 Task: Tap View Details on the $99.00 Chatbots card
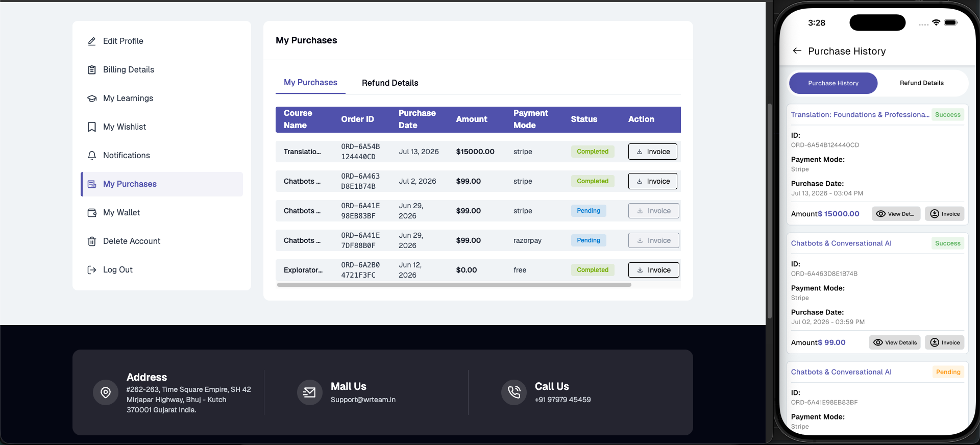coord(895,342)
